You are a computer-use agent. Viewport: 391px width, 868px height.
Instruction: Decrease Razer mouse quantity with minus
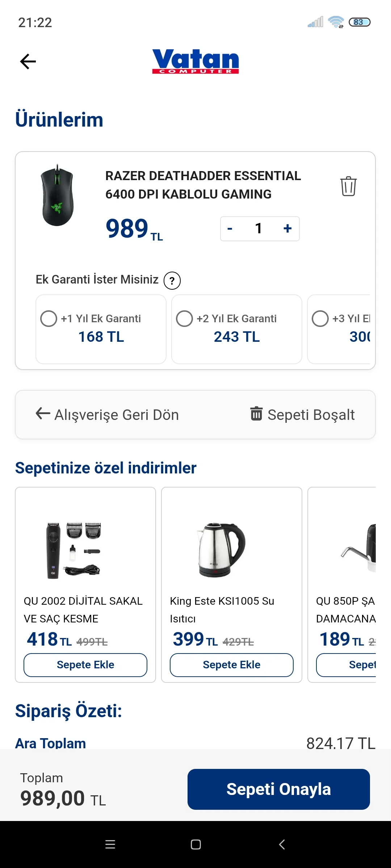click(230, 229)
